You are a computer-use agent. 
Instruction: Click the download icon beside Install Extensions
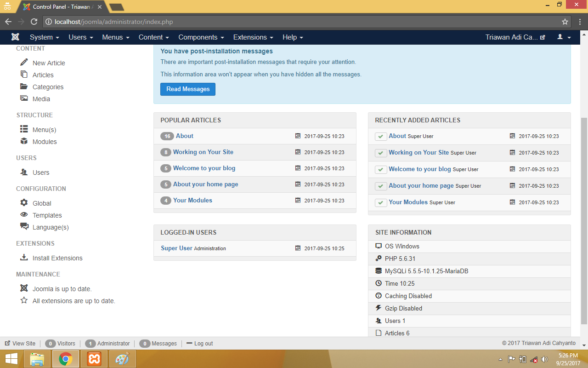click(24, 258)
